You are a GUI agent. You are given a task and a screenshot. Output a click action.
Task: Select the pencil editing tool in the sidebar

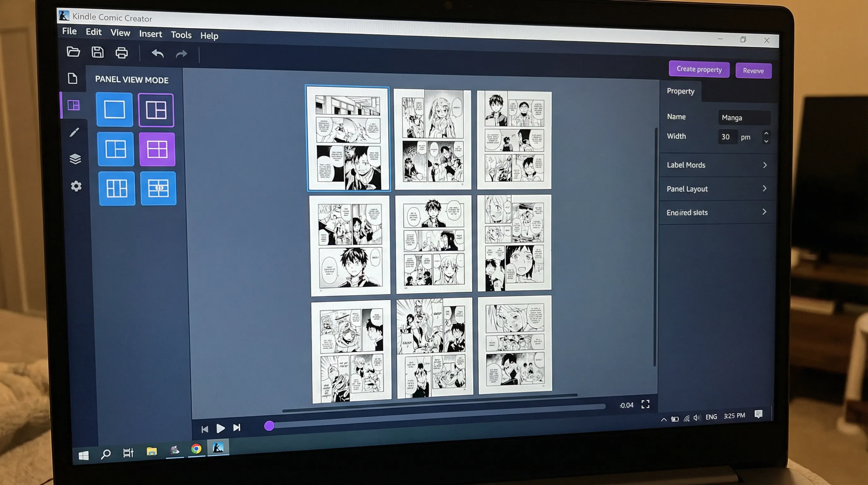pos(75,132)
